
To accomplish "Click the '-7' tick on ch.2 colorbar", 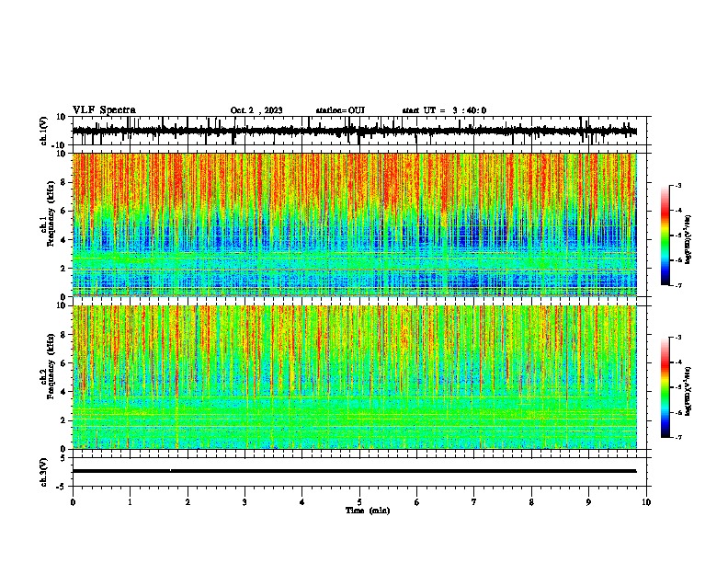I will click(678, 438).
